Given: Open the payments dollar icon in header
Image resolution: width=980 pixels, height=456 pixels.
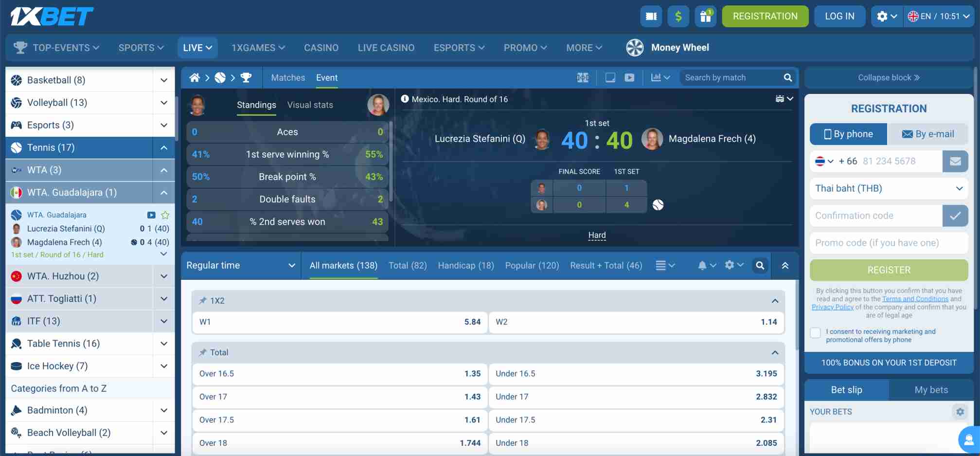Looking at the screenshot, I should [x=678, y=16].
